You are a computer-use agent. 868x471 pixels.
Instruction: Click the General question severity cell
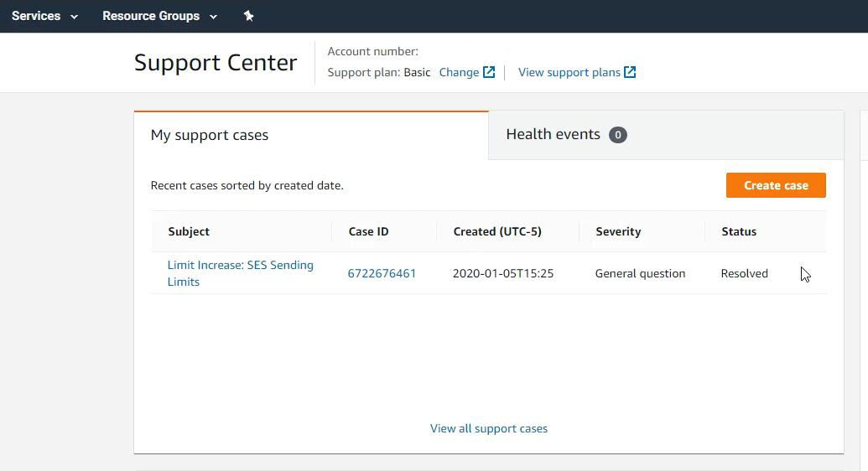tap(641, 273)
